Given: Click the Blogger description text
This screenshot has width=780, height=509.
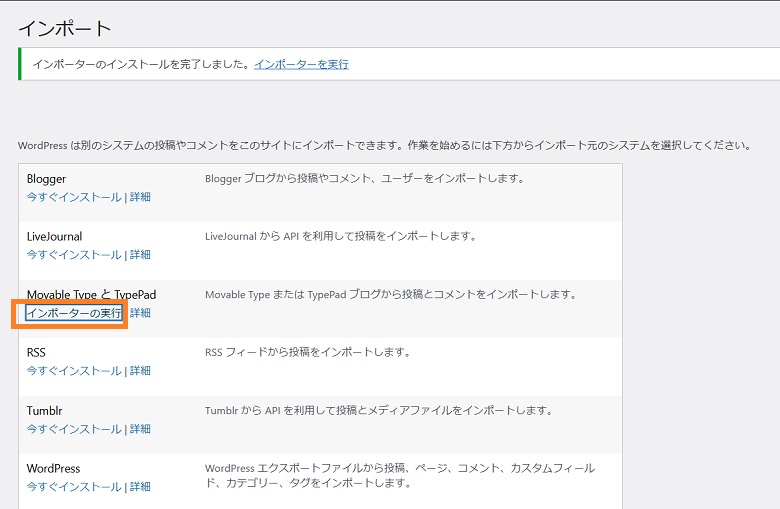Looking at the screenshot, I should point(365,179).
